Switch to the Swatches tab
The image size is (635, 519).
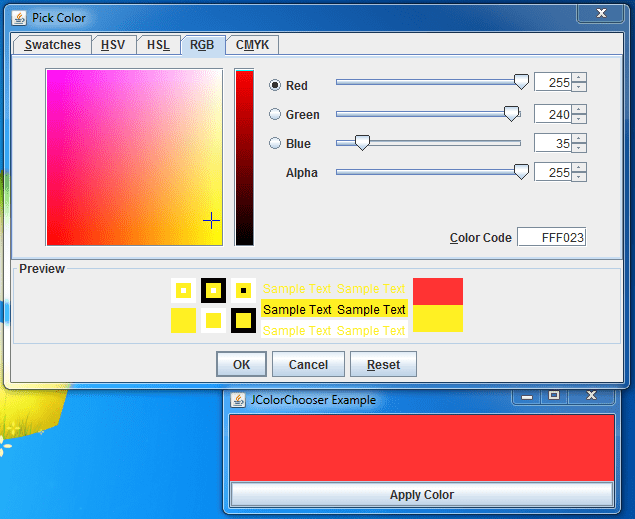pos(52,45)
